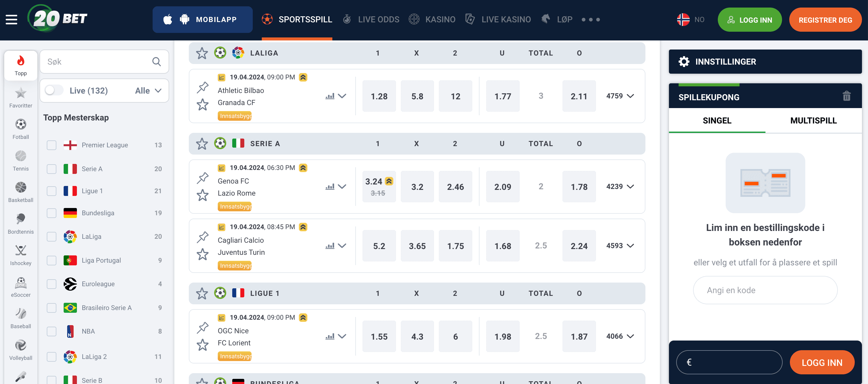Expand 4066 markets for OGC Nice match

(620, 336)
